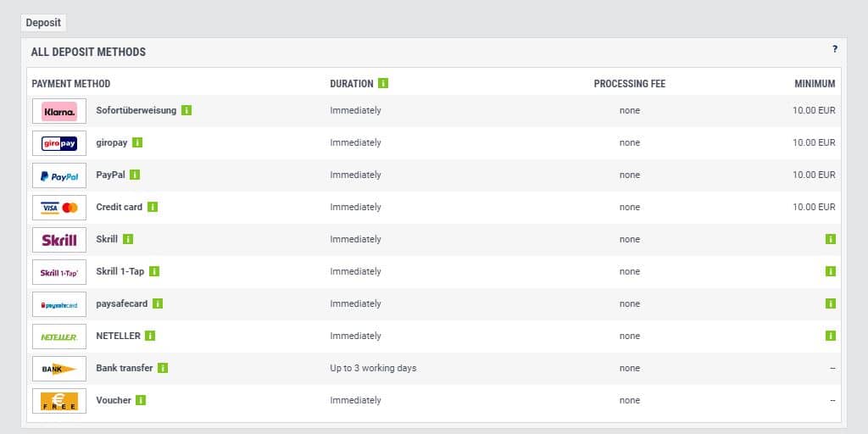Viewport: 868px width, 434px height.
Task: Click 'none' fee in Voucher row
Action: point(630,400)
